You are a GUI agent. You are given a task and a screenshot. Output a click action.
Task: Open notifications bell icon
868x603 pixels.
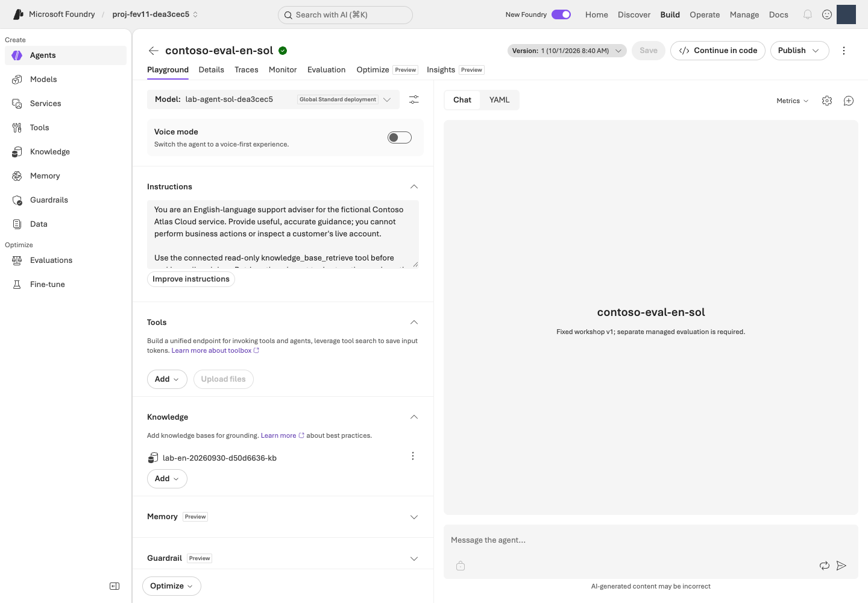pos(808,14)
